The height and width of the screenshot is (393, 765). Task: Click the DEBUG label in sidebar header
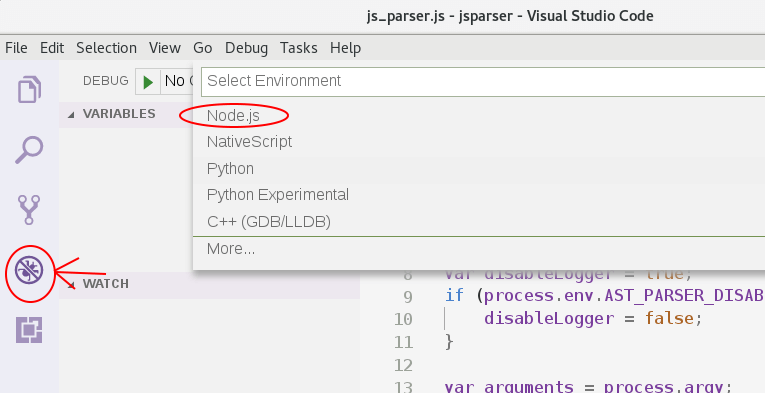105,80
